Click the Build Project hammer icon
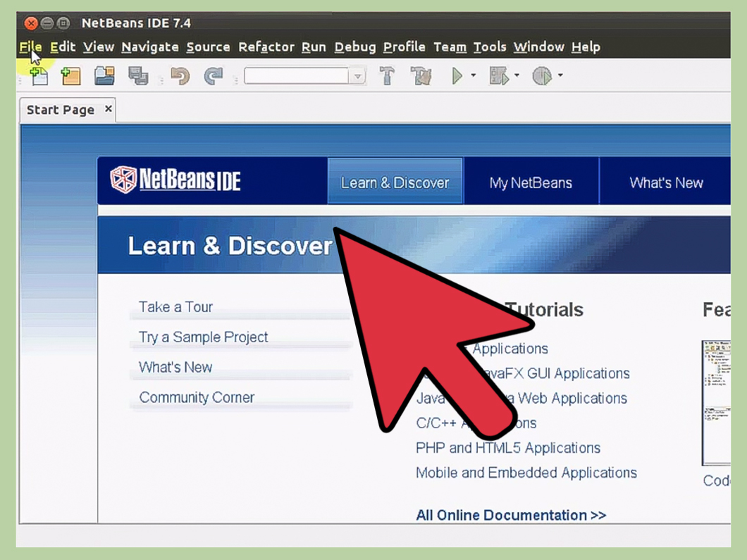Image resolution: width=747 pixels, height=560 pixels. 387,75
